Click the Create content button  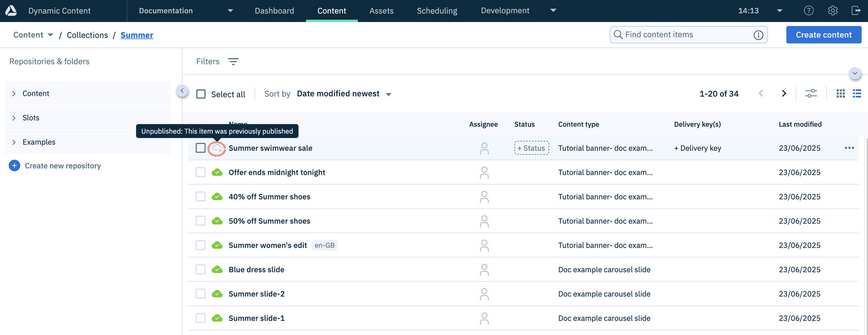coord(824,35)
